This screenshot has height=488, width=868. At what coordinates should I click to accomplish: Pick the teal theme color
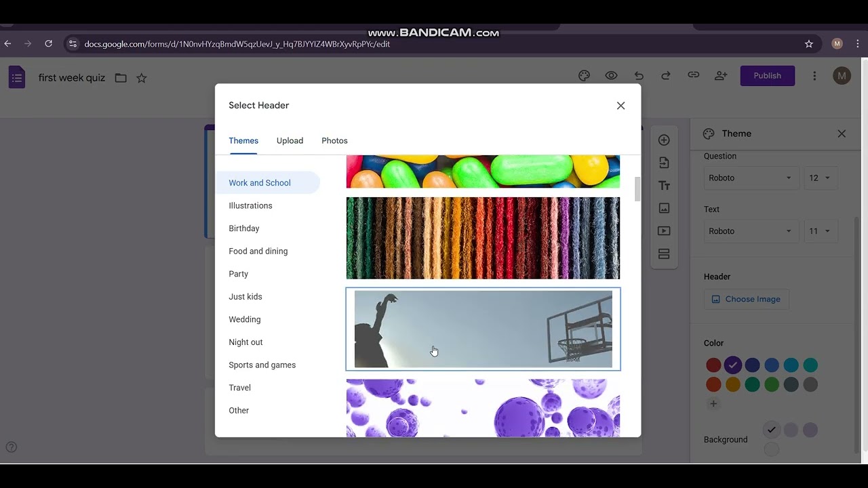(x=810, y=365)
